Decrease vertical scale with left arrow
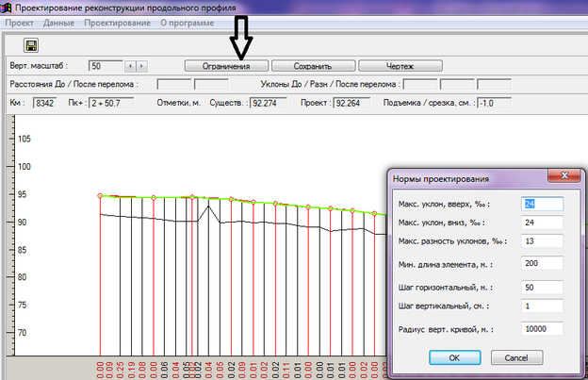The image size is (588, 380). (130, 66)
